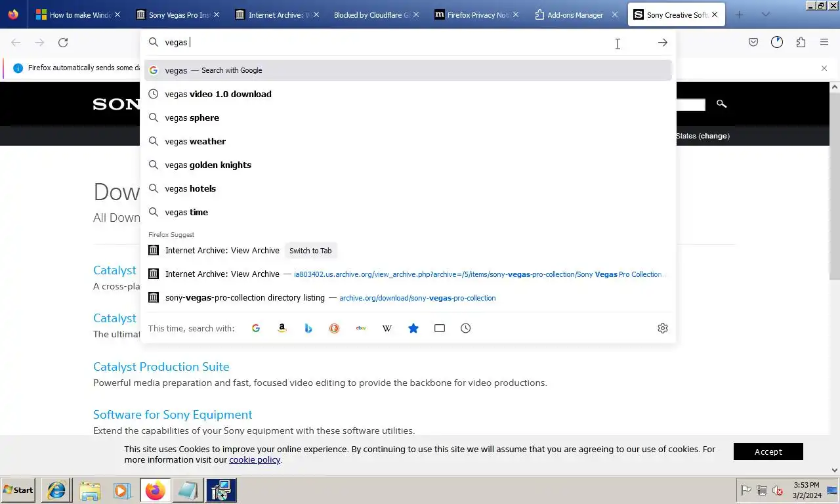This screenshot has height=504, width=840.
Task: Open ia803402 Internet Archive View Archive result
Action: pos(408,274)
